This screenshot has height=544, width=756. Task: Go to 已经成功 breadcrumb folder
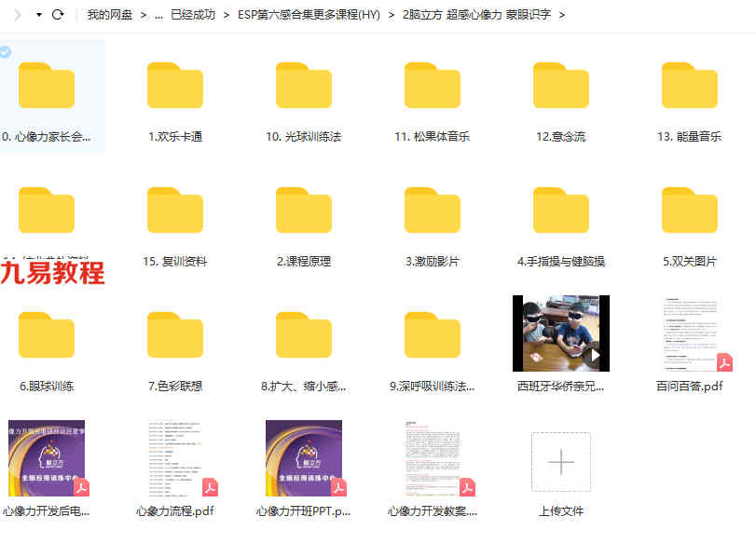(193, 15)
